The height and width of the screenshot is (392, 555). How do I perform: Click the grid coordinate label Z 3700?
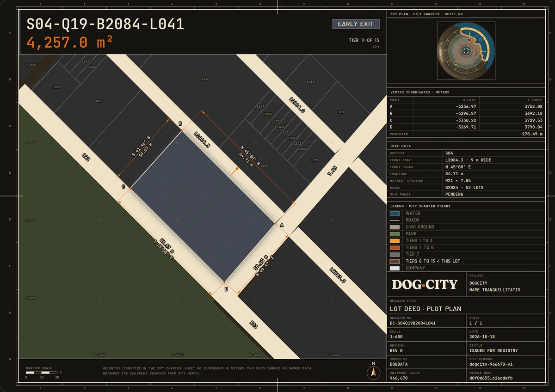pos(31,143)
